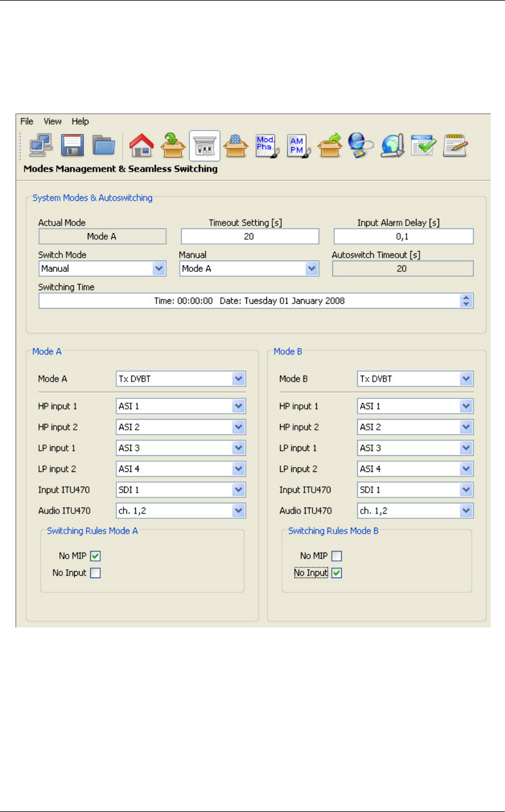Toggle No MIP checkbox in Mode A rules
This screenshot has height=812, width=505.
[x=96, y=556]
